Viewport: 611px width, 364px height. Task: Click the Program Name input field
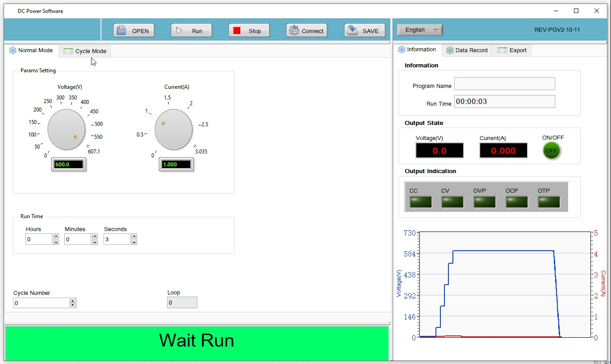coord(504,84)
